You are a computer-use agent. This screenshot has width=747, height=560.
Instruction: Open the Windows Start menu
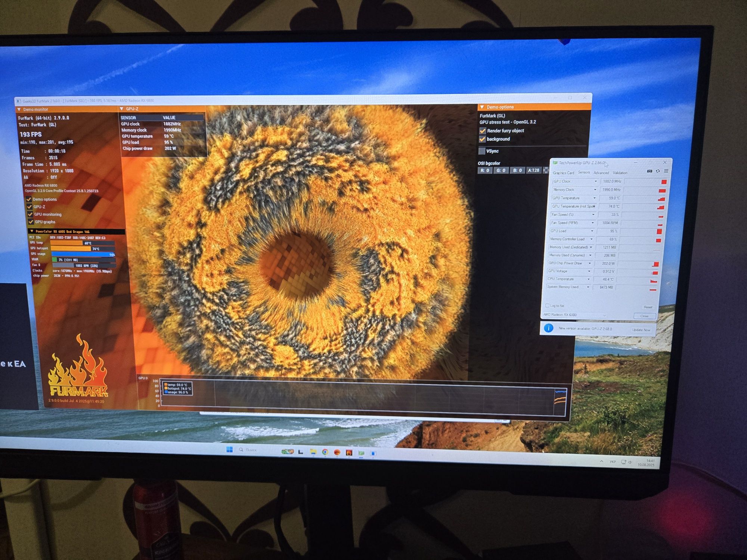coord(229,449)
